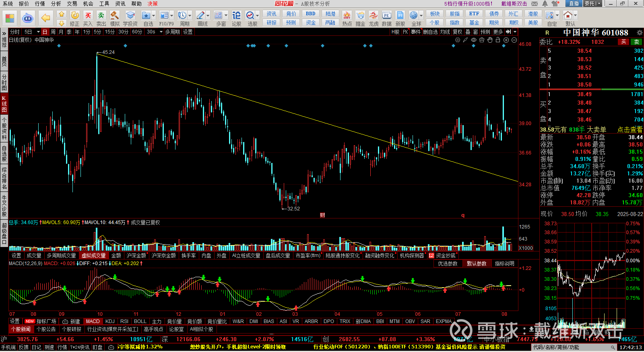This screenshot has width=644, height=352.
Task: Click the 卖出 sell icon
Action: 101,19
